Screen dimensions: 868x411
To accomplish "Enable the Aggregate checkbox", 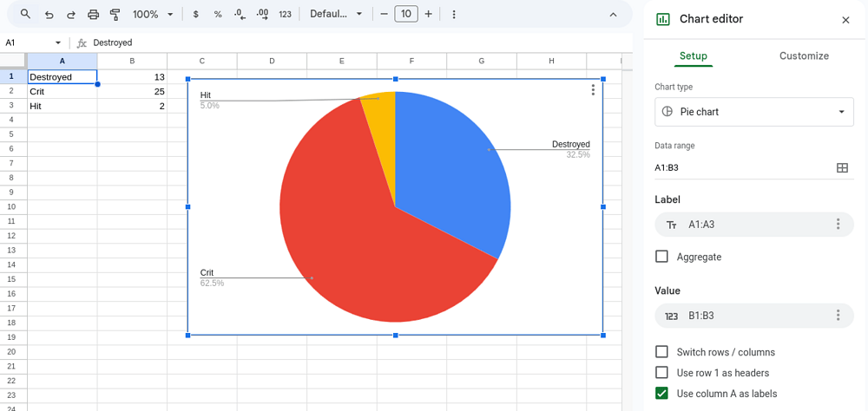I will point(662,257).
